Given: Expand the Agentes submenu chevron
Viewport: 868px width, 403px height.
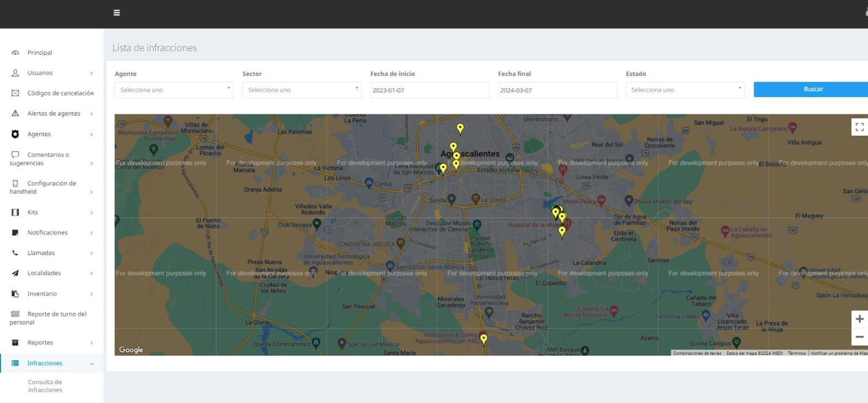Looking at the screenshot, I should pyautogui.click(x=92, y=134).
